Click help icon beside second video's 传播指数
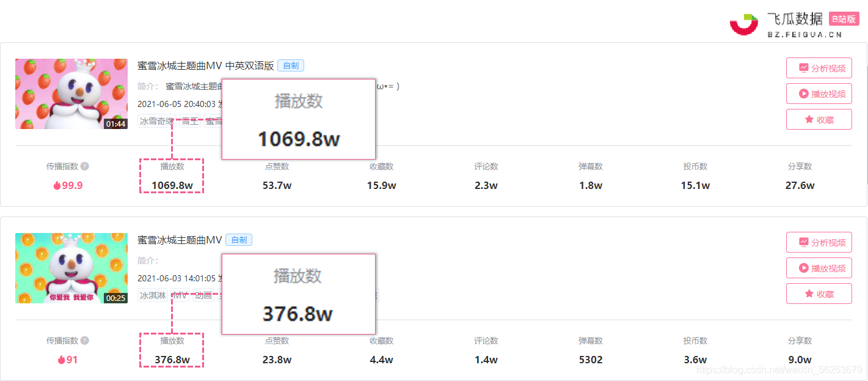 (x=85, y=341)
